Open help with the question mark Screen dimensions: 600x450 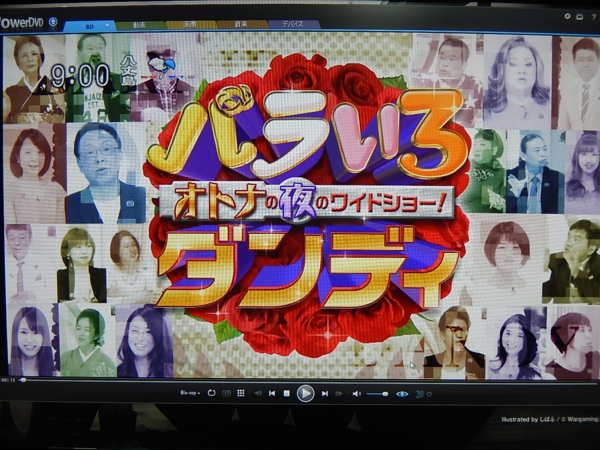(593, 17)
